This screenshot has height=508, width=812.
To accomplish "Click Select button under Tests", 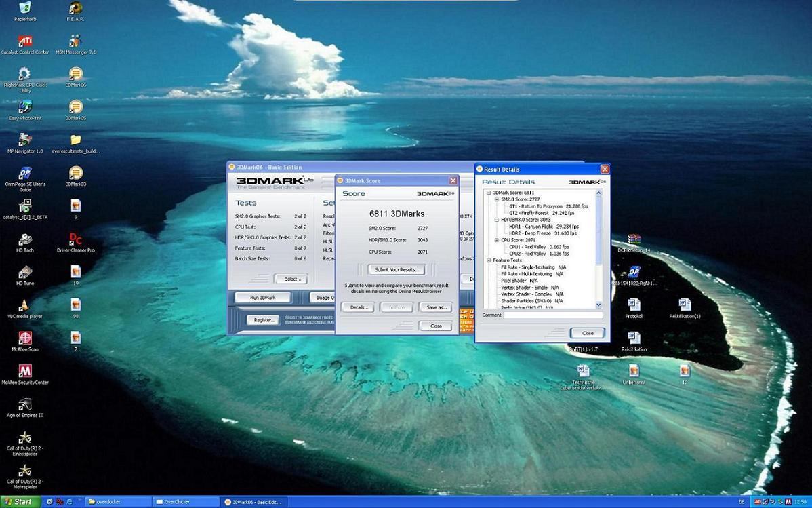I will click(x=291, y=279).
